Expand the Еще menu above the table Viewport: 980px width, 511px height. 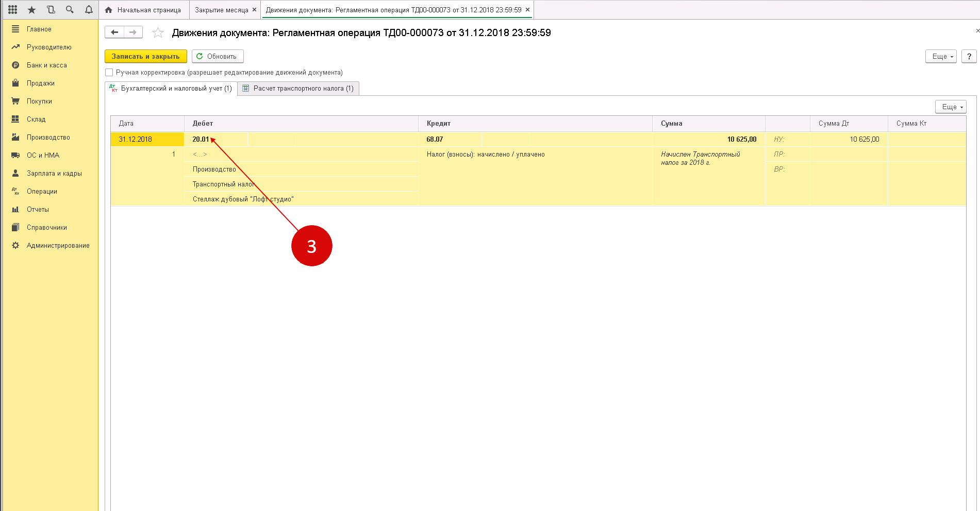[951, 107]
